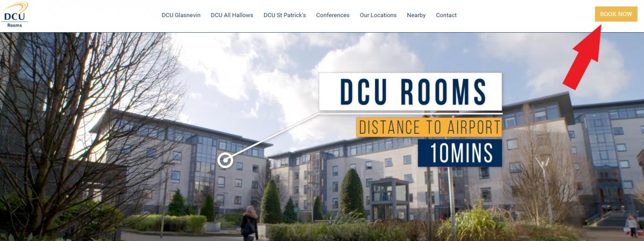Go to DCU All Hallows page
Image resolution: width=644 pixels, height=241 pixels.
point(232,15)
